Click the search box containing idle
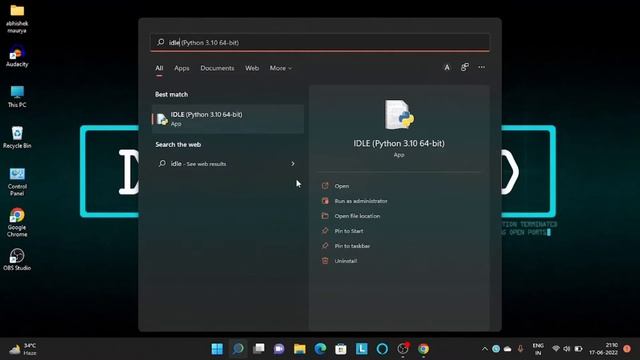This screenshot has height=360, width=640. click(320, 42)
